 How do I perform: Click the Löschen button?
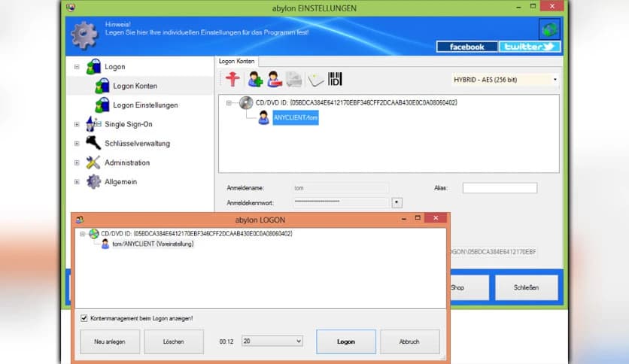coord(174,341)
